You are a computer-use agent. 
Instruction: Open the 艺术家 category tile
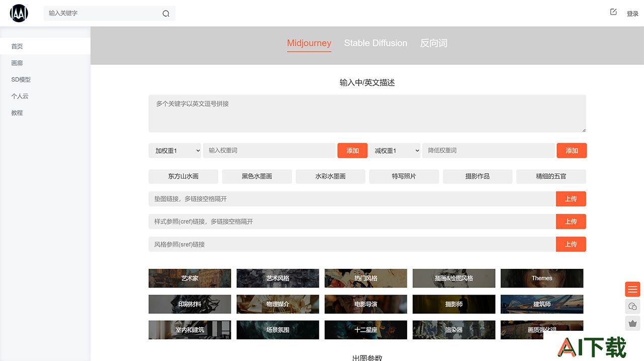click(x=190, y=278)
